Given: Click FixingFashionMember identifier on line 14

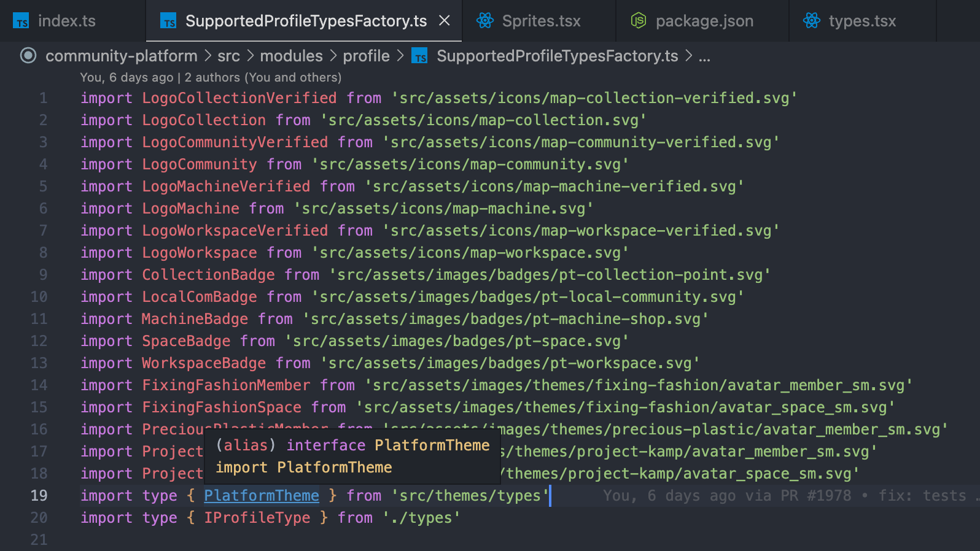Looking at the screenshot, I should [226, 385].
